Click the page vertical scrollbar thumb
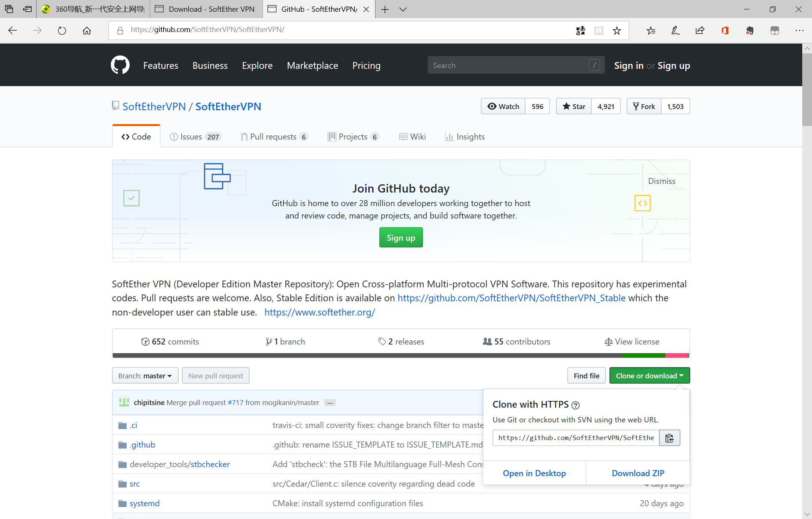The image size is (812, 519). [807, 90]
